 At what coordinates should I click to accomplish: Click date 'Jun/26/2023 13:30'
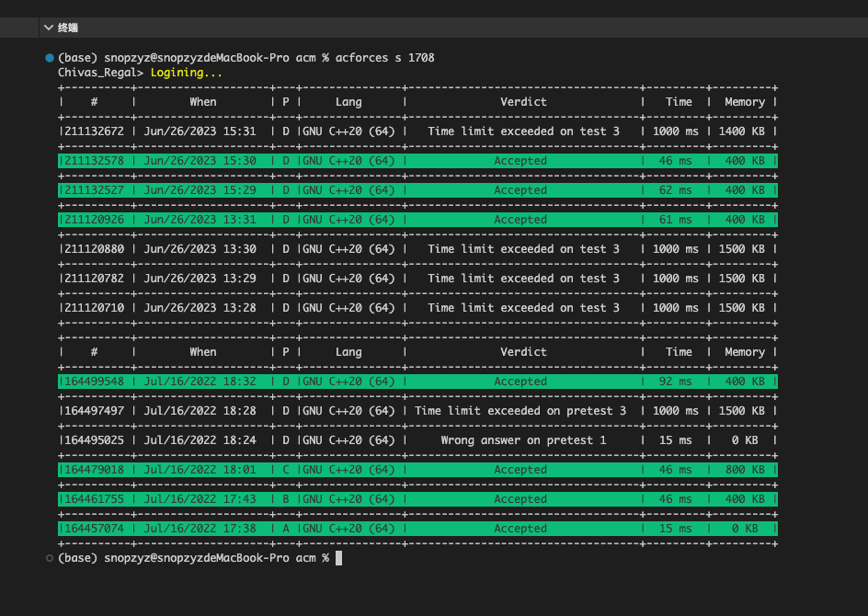click(200, 249)
